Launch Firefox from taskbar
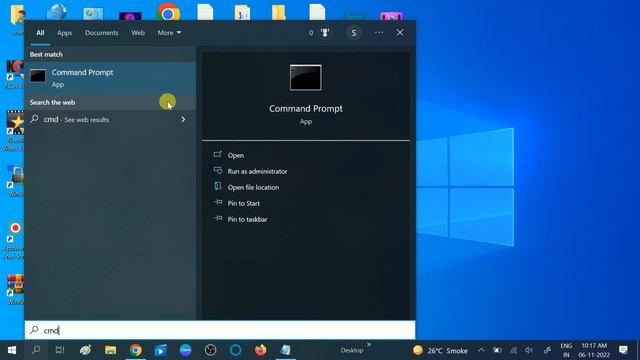Screen dimensions: 640x360 click(x=260, y=350)
